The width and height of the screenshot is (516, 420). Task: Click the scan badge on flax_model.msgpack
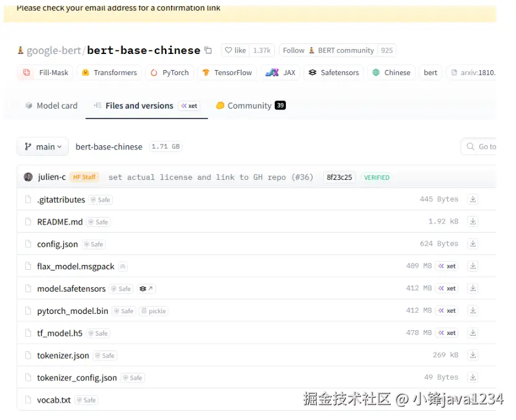point(123,267)
